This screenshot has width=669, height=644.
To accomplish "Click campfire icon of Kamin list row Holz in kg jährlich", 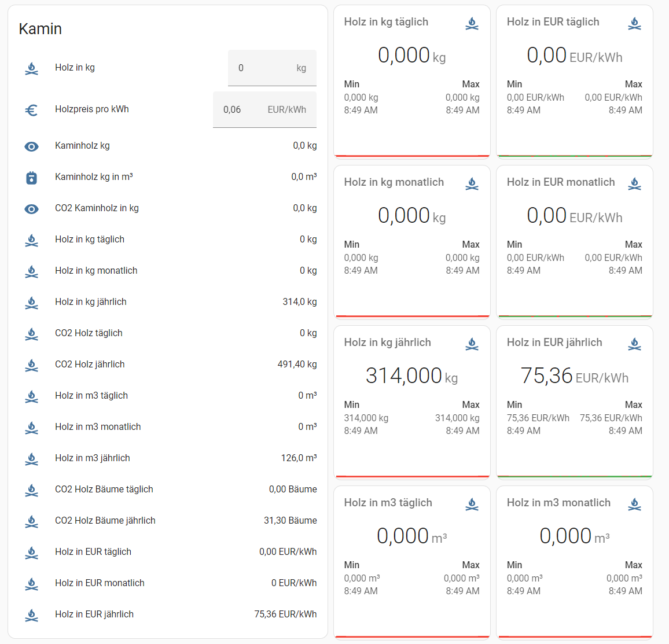I will coord(32,303).
